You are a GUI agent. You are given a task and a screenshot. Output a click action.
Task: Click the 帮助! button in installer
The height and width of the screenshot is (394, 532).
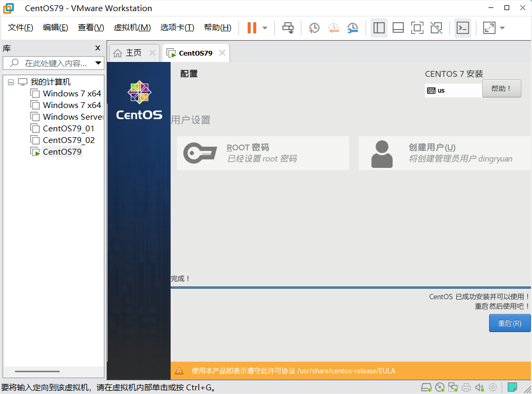(x=501, y=89)
